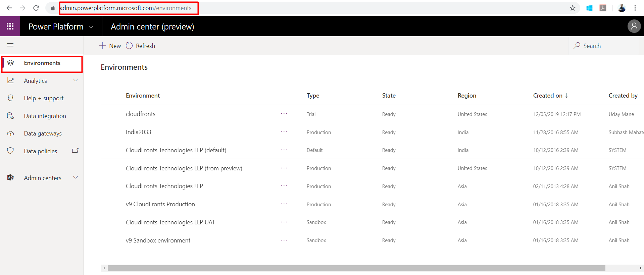The height and width of the screenshot is (275, 644).
Task: Open the browser three-dot menu
Action: [x=635, y=8]
